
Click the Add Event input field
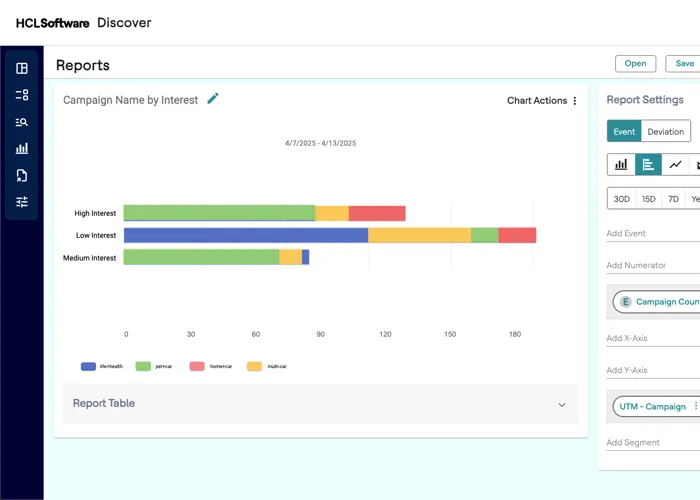pyautogui.click(x=650, y=234)
